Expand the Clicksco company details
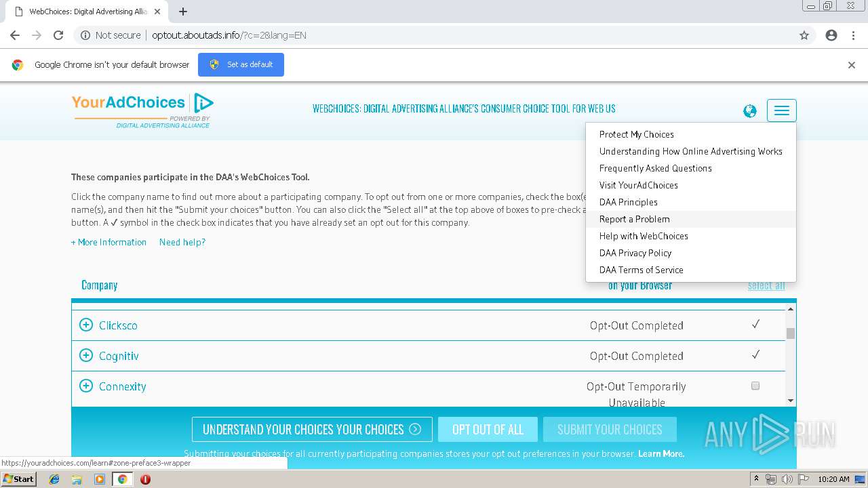 click(86, 325)
